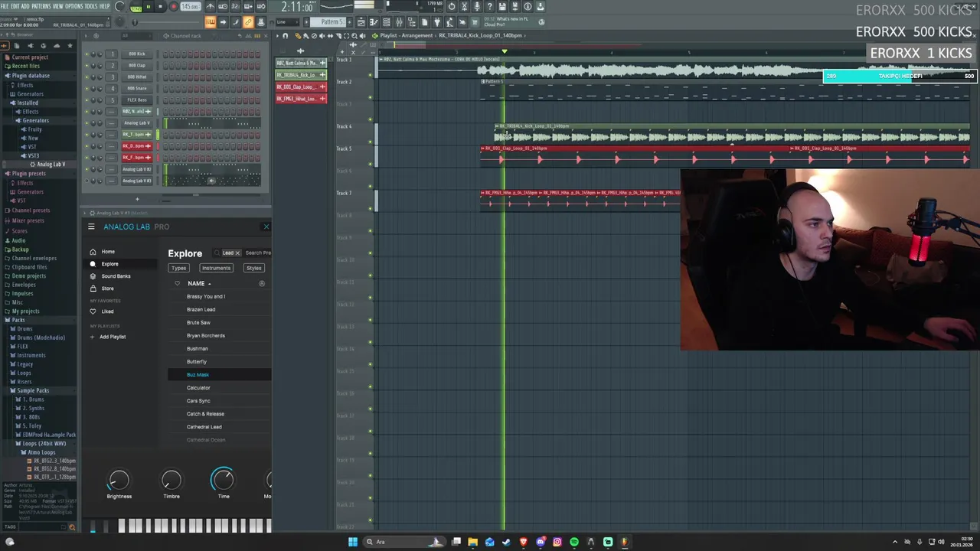
Task: Open the Analog Lab hamburger menu
Action: pyautogui.click(x=91, y=227)
